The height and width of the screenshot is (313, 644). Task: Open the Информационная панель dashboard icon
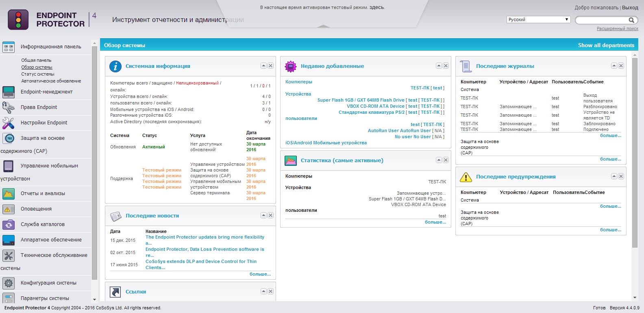pos(9,47)
